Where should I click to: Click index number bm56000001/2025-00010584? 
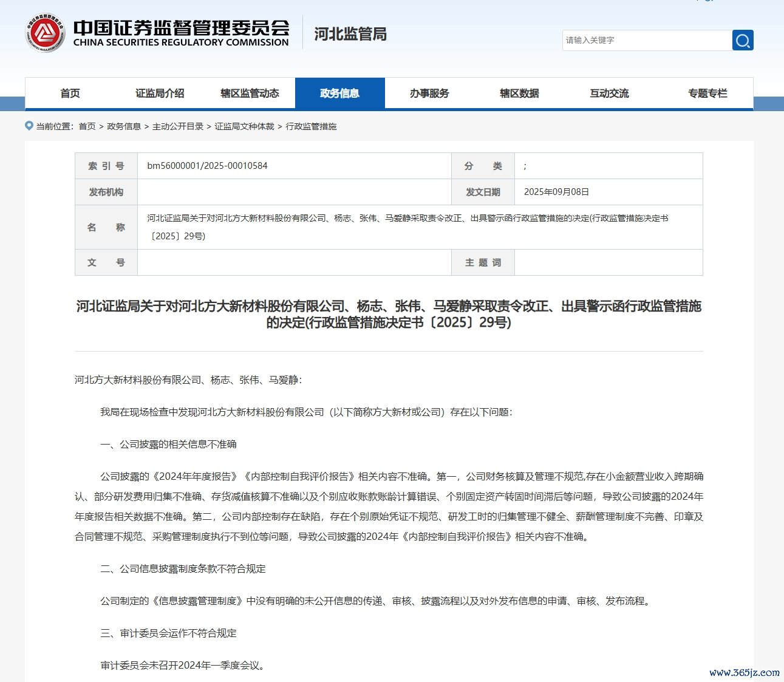click(x=207, y=166)
